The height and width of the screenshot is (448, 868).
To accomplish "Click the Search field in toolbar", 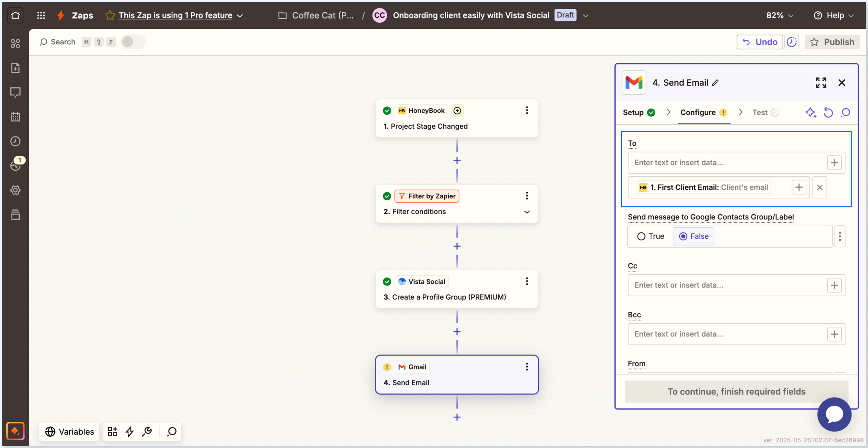I will click(x=58, y=42).
